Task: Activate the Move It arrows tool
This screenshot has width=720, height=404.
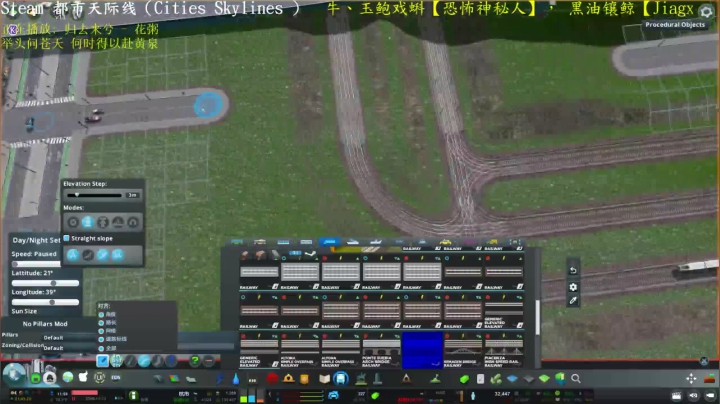Action: click(x=691, y=379)
